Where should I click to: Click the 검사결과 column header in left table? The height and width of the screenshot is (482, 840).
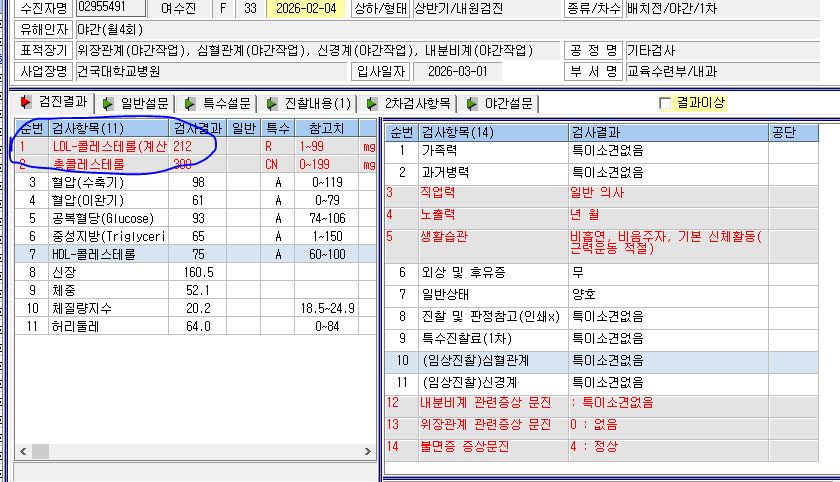pyautogui.click(x=198, y=128)
